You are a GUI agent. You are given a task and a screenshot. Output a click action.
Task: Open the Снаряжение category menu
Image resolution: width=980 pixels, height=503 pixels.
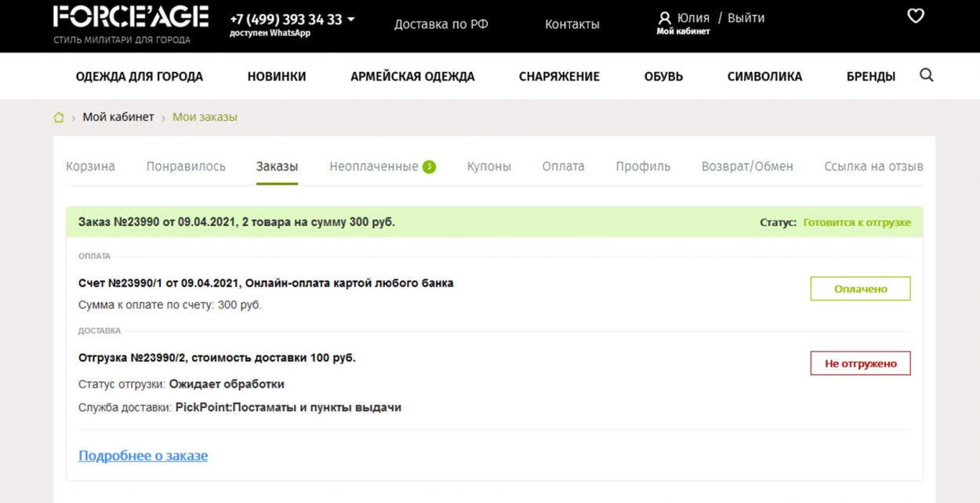coord(559,76)
